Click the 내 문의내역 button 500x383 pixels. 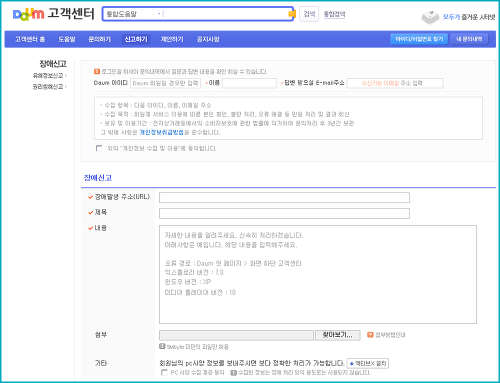pos(469,39)
